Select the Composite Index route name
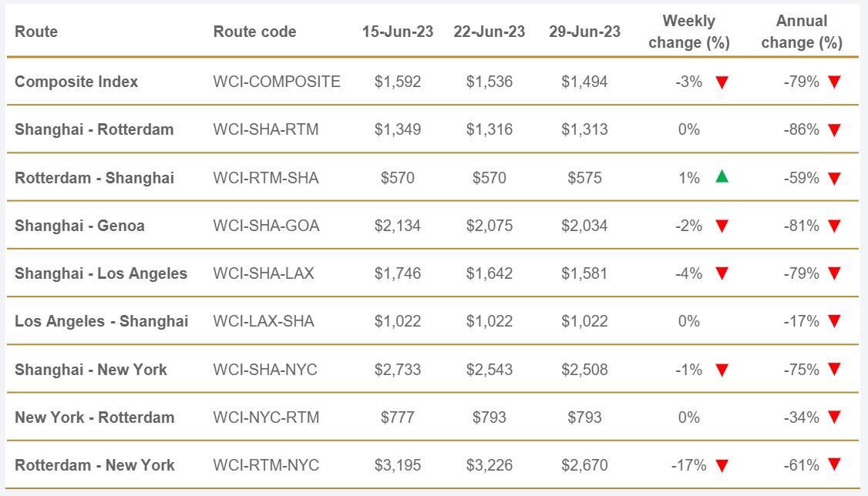The image size is (868, 496). pos(76,81)
